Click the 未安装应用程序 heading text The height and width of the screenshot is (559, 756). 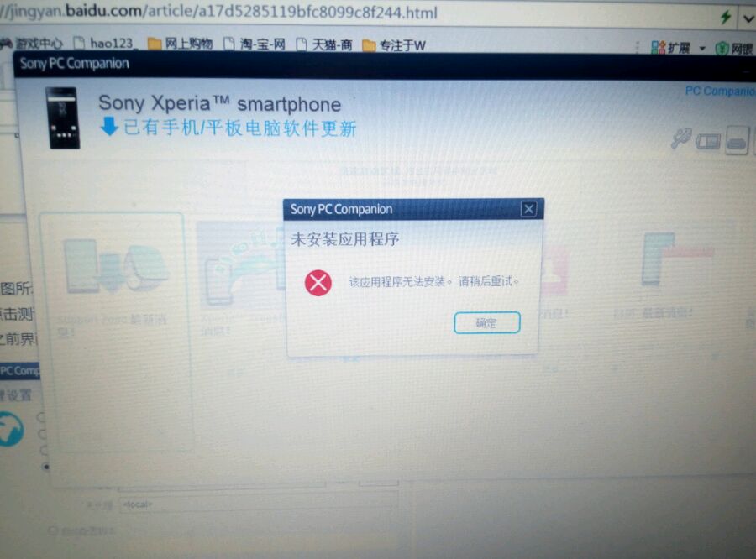tap(345, 238)
